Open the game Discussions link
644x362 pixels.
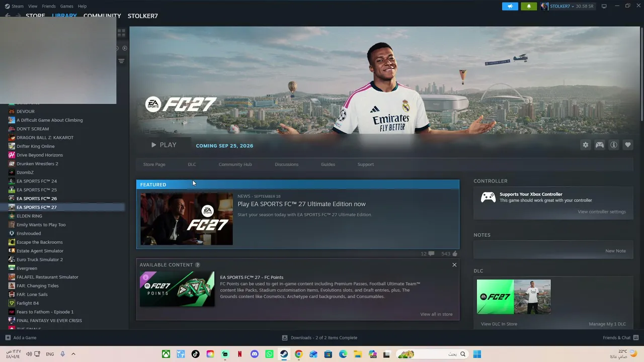coord(286,164)
